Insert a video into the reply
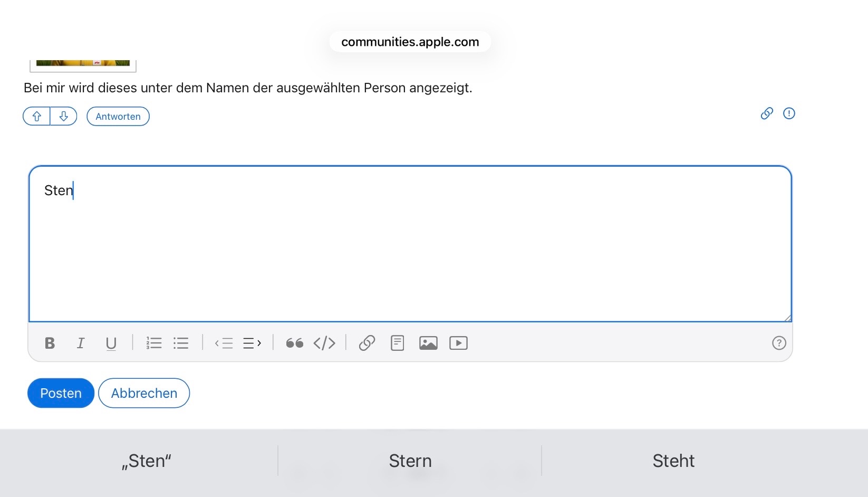Screen dimensions: 868x497 [x=458, y=343]
